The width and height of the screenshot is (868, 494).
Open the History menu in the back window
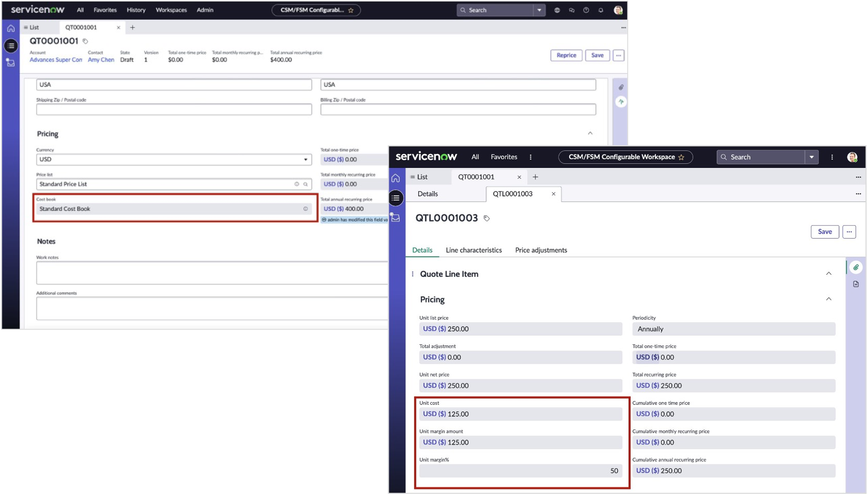[x=136, y=10]
